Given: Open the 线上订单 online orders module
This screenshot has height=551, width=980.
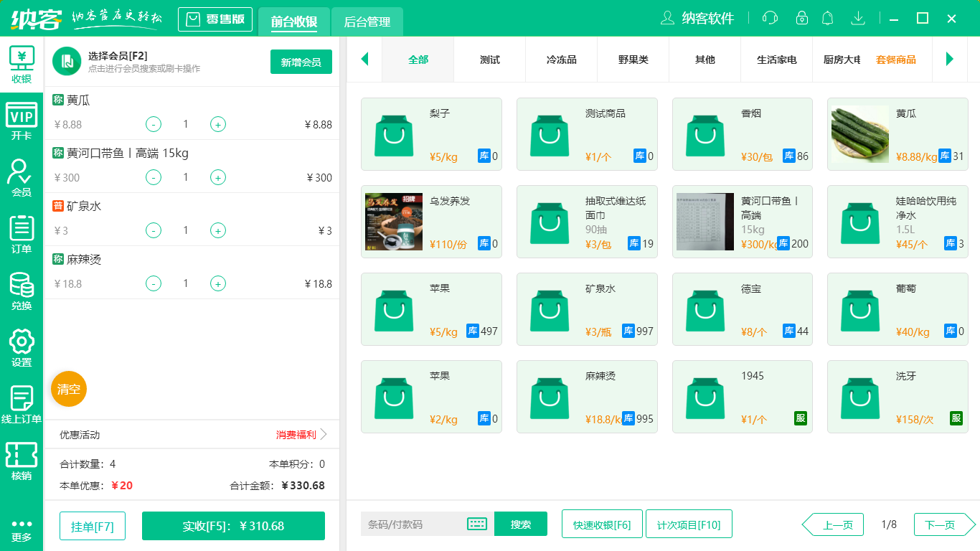Looking at the screenshot, I should click(22, 402).
